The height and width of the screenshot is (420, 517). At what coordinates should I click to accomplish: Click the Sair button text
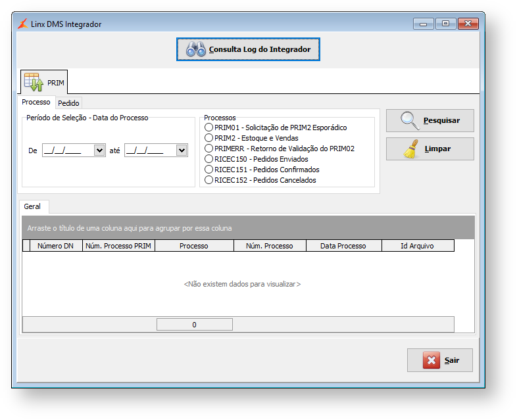click(452, 360)
